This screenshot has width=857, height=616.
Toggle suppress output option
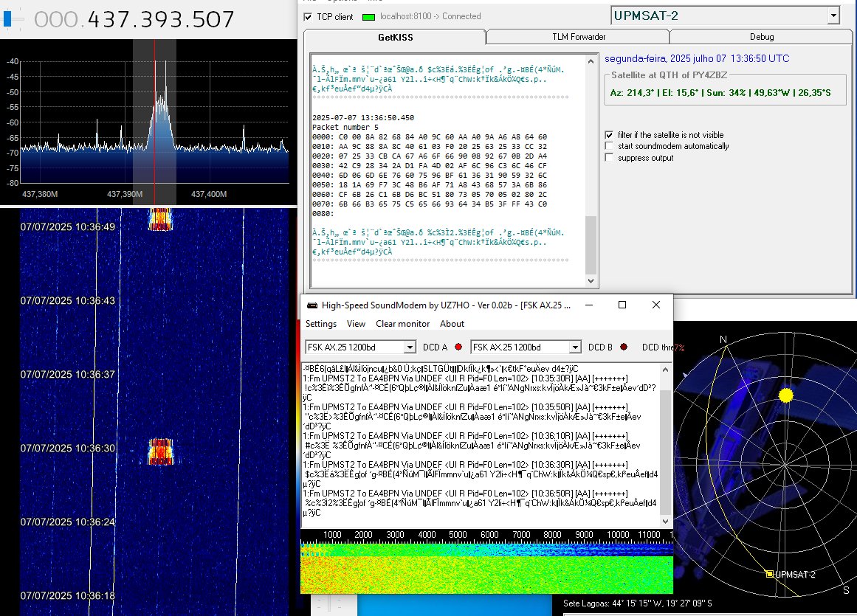[608, 156]
